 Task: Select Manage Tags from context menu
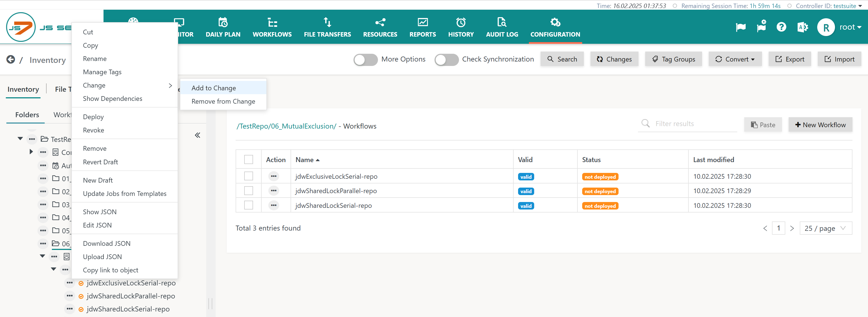coord(125,72)
